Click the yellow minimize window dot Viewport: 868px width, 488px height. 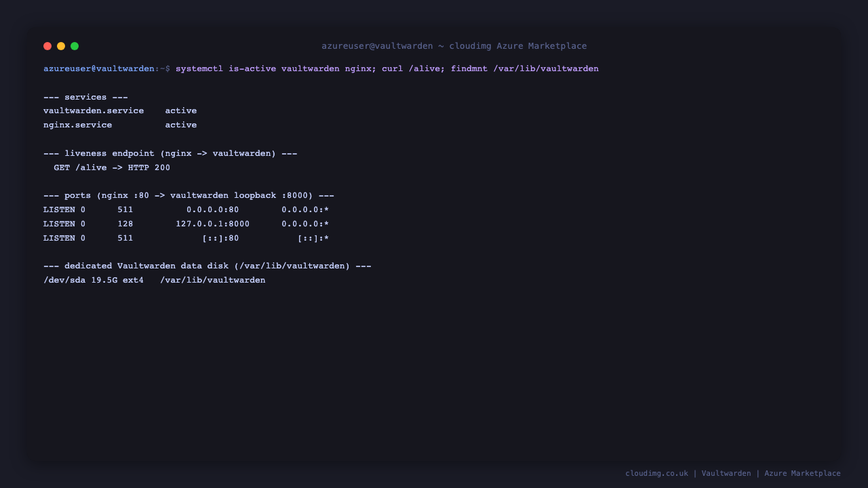(x=61, y=46)
